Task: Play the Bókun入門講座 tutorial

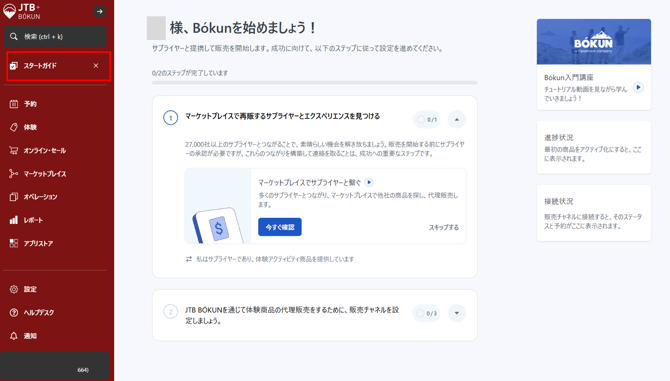Action: (638, 88)
